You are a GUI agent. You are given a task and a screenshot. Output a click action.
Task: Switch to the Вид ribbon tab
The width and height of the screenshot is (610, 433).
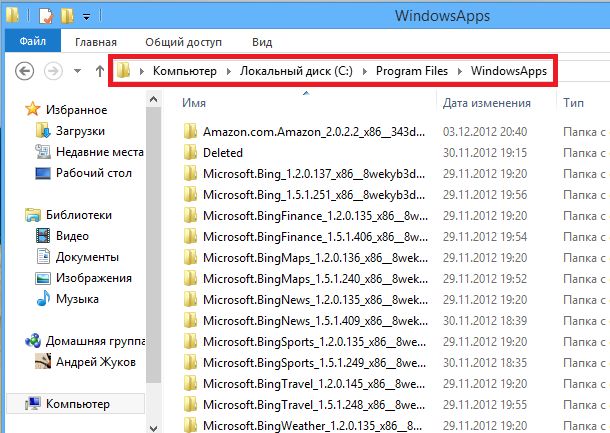coord(262,42)
